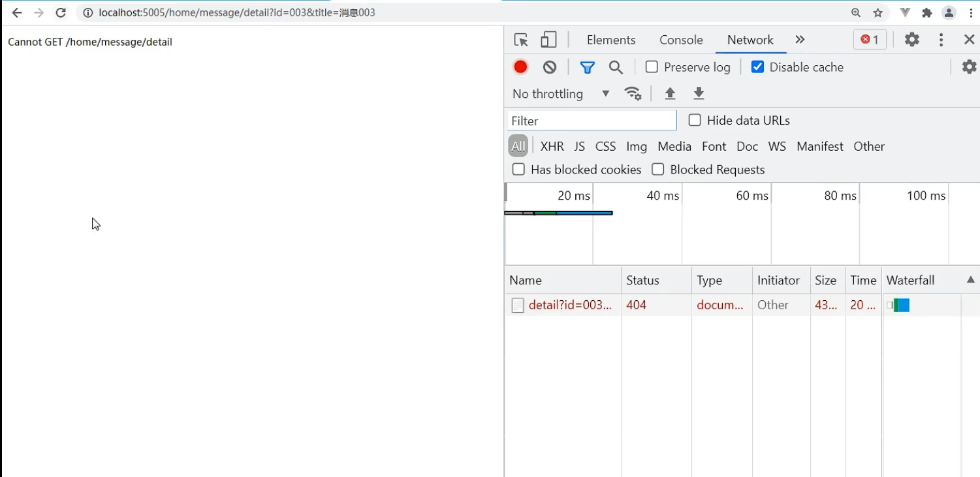Screen dimensions: 980x477
Task: Open the Vue devtools extension icon
Action: [x=906, y=12]
